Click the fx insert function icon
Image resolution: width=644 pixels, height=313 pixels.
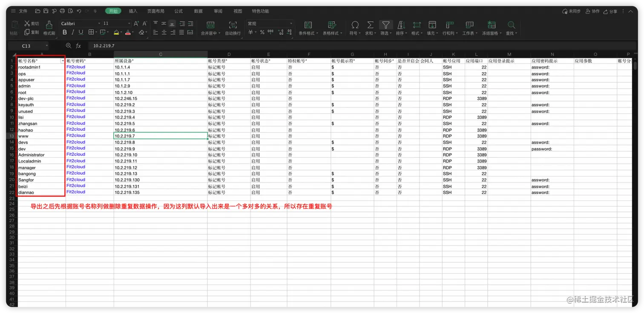point(78,46)
